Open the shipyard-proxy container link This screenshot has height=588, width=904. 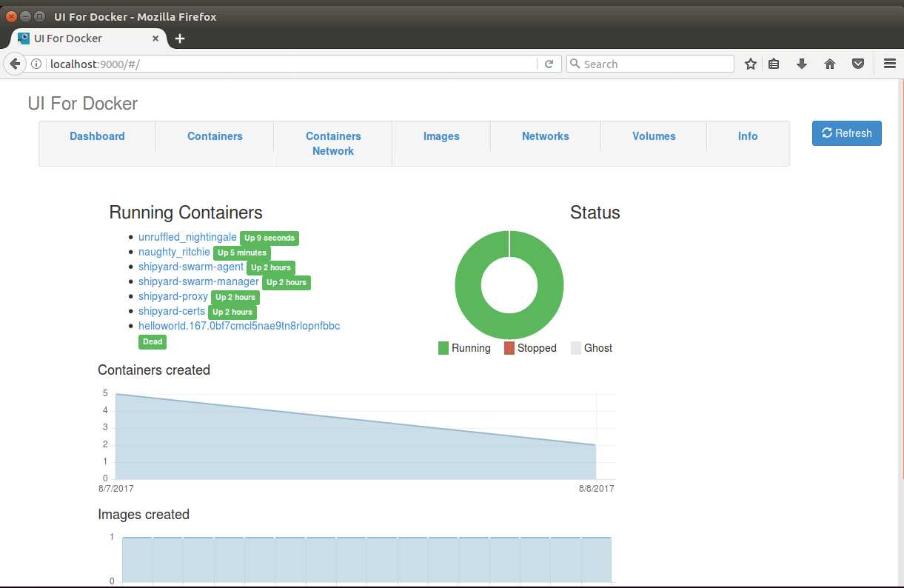point(173,296)
